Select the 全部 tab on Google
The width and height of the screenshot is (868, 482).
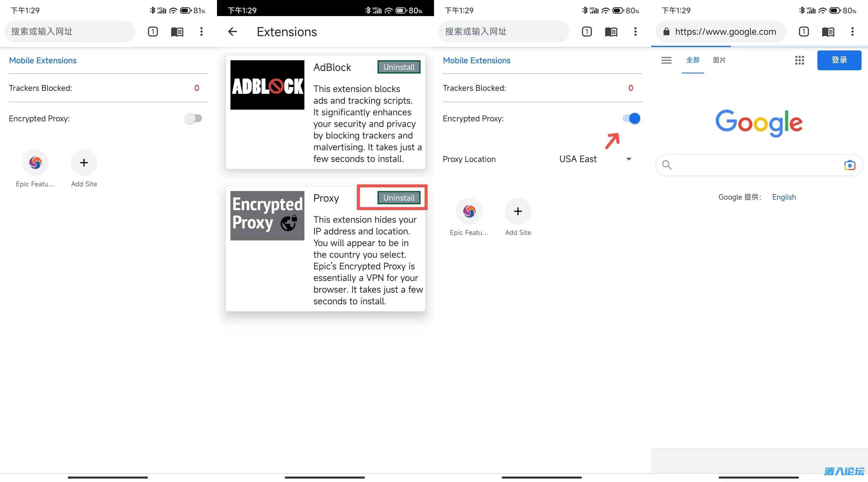693,60
